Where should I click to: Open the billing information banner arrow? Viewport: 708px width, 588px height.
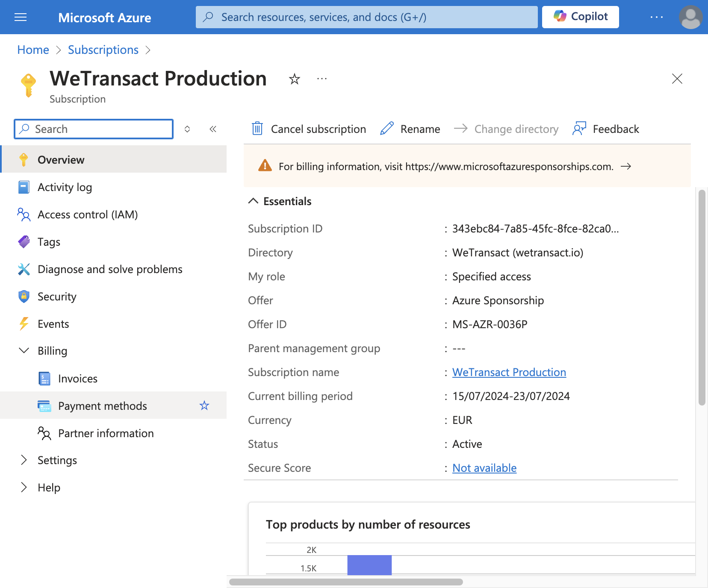[x=626, y=167]
